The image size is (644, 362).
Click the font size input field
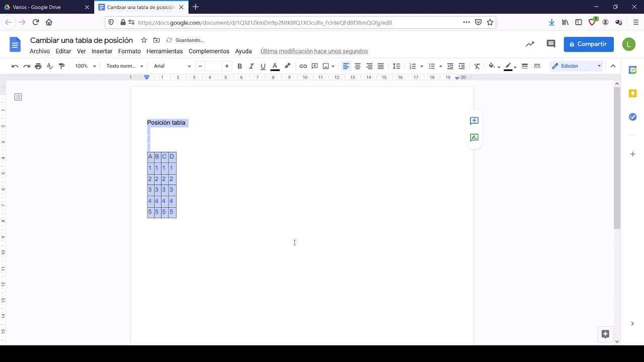[213, 66]
